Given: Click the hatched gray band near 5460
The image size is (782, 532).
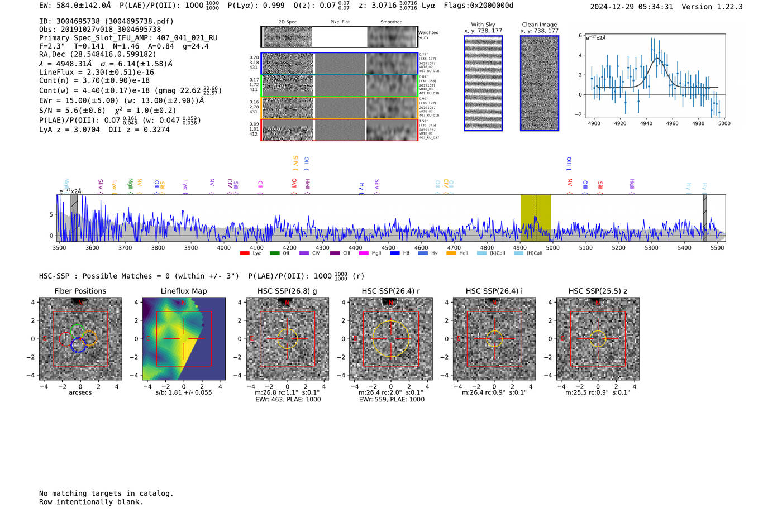Looking at the screenshot, I should (705, 218).
